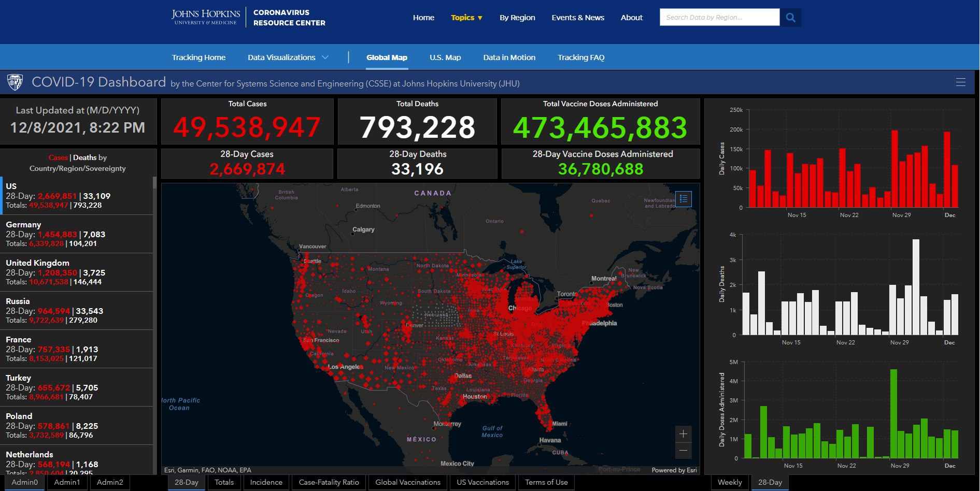The width and height of the screenshot is (980, 491).
Task: Zoom out on the map with minus
Action: tap(683, 451)
